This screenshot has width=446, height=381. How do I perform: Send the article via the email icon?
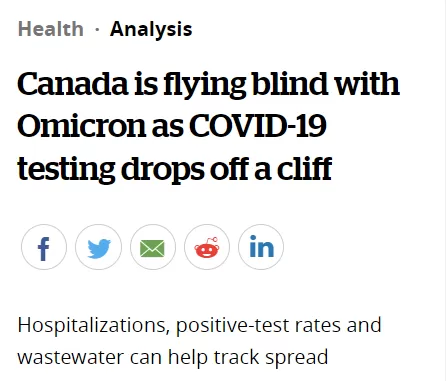tap(153, 247)
